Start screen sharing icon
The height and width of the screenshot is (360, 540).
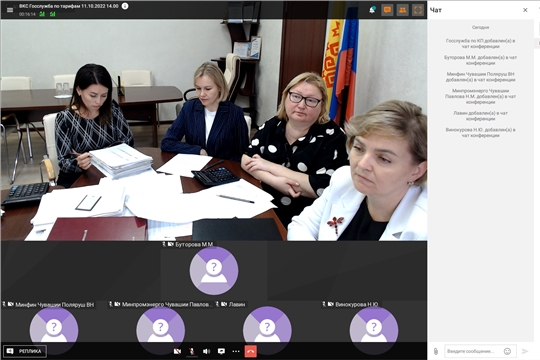tap(221, 351)
